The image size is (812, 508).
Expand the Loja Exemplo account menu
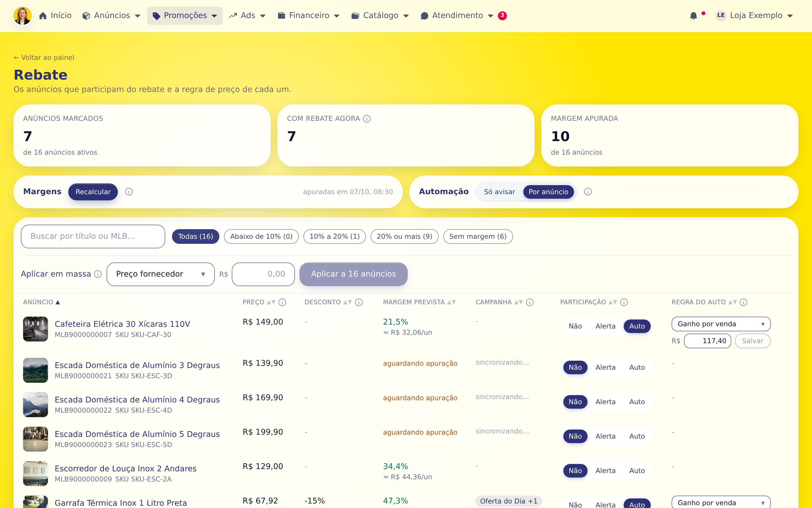754,16
